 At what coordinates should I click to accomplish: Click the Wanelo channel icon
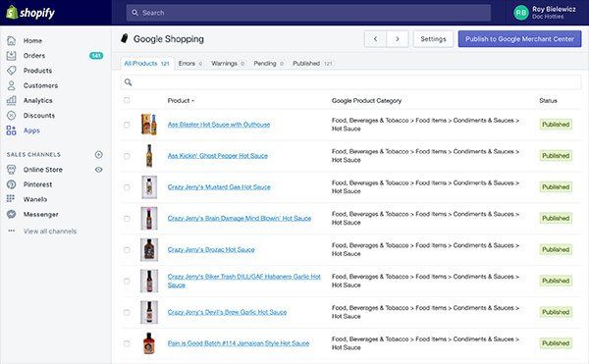point(11,199)
